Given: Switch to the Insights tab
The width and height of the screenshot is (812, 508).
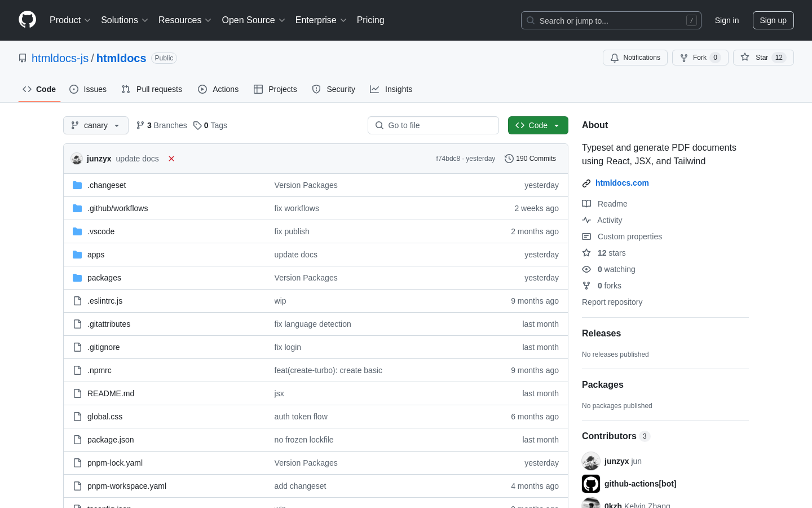Looking at the screenshot, I should click(x=391, y=89).
